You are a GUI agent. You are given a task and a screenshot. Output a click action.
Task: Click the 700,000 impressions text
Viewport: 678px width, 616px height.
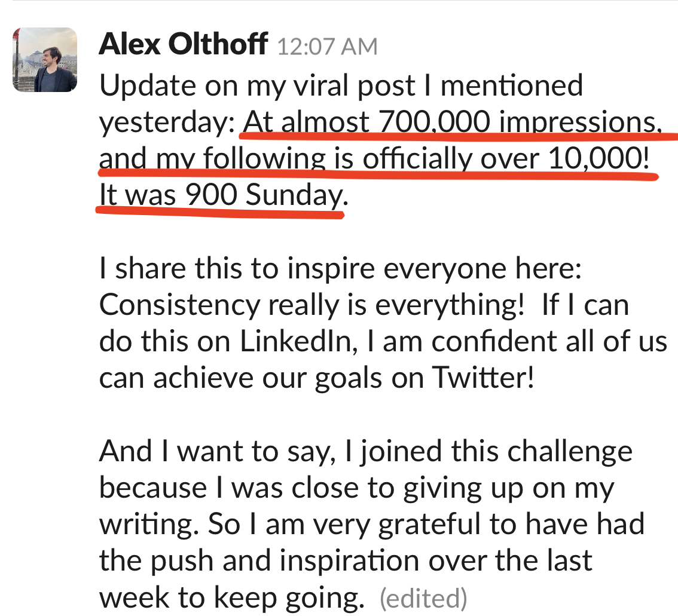pos(514,122)
